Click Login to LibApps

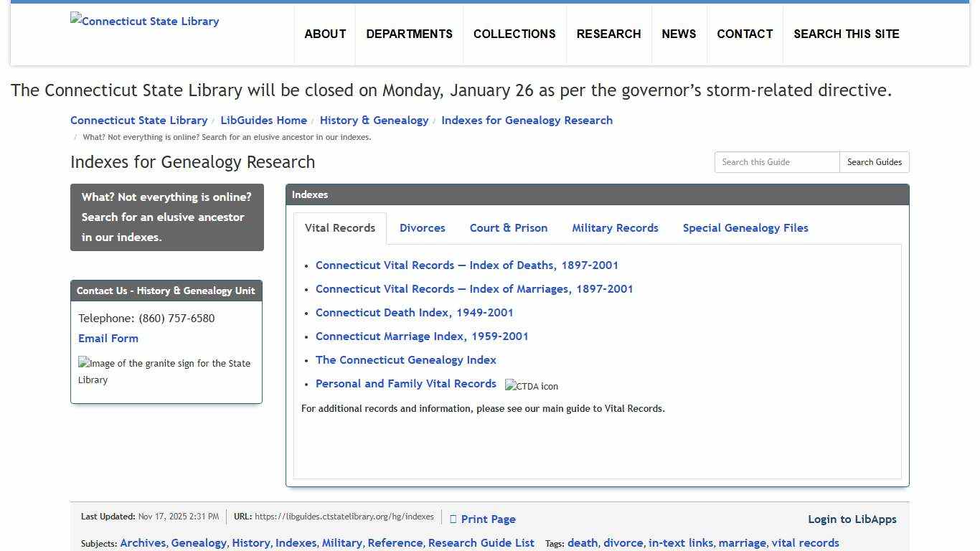[852, 519]
